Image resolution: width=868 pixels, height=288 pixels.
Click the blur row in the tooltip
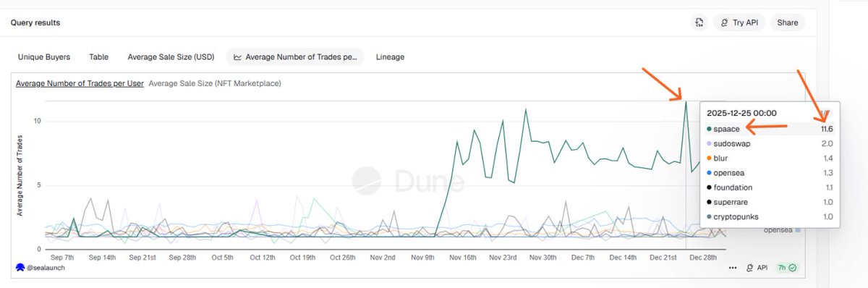769,158
